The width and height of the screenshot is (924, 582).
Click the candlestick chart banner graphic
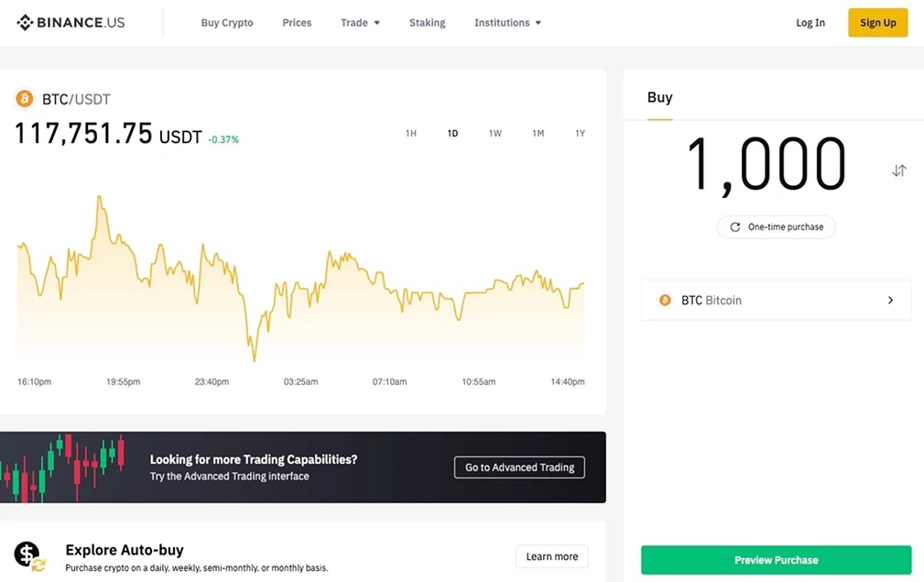tap(64, 467)
